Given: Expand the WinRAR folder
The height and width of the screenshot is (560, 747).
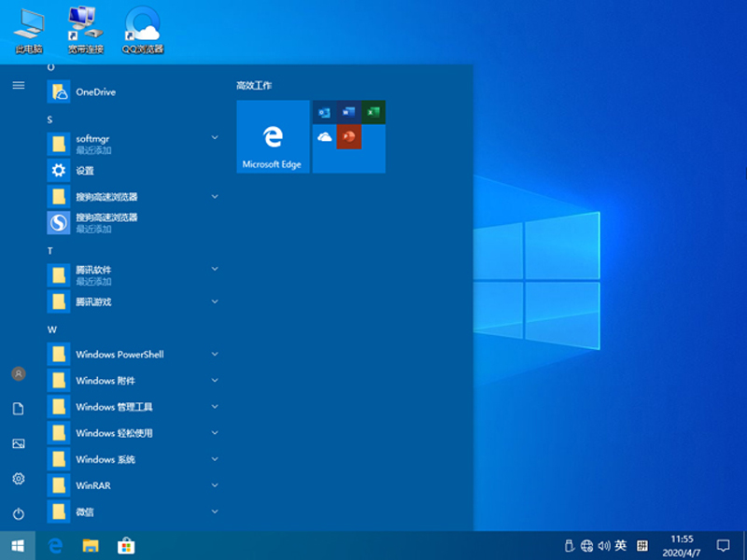Looking at the screenshot, I should [93, 485].
